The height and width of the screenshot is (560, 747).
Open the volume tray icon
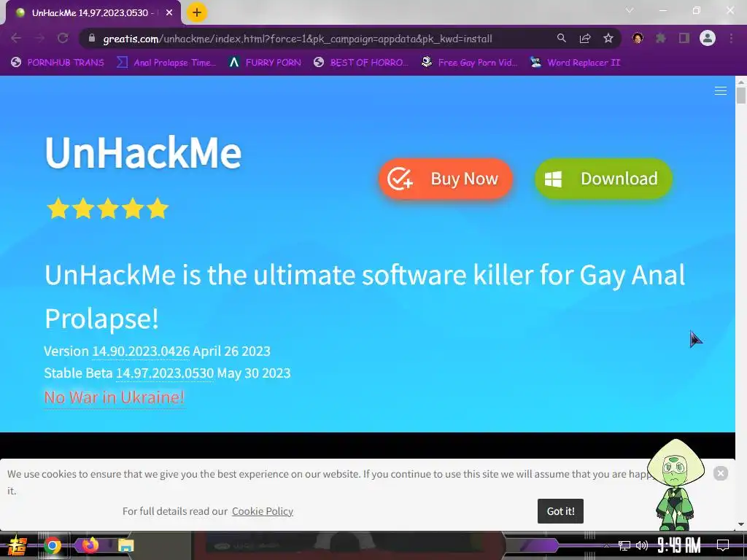642,545
